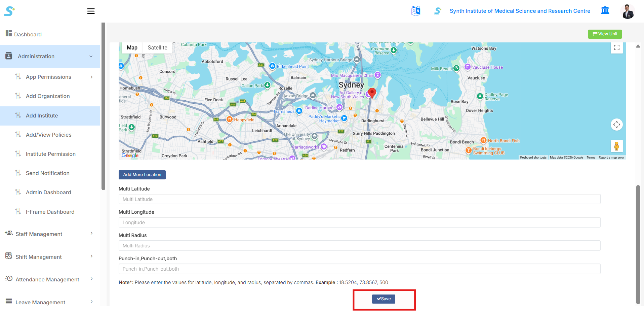Save the location settings

(x=384, y=299)
